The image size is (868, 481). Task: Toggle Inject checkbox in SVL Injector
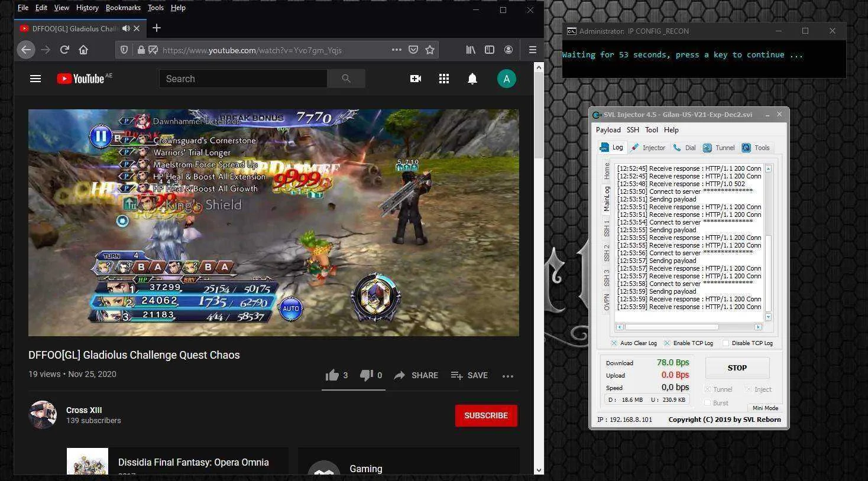[x=749, y=389]
